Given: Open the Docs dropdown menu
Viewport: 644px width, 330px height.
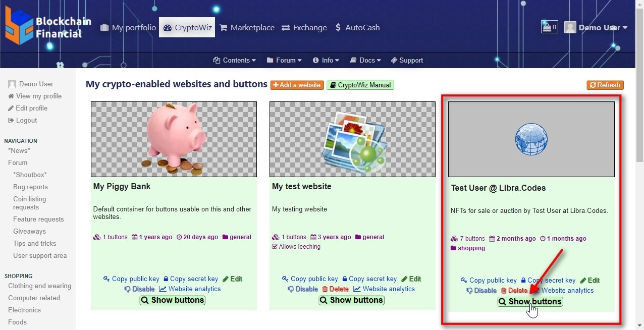Looking at the screenshot, I should tap(365, 60).
